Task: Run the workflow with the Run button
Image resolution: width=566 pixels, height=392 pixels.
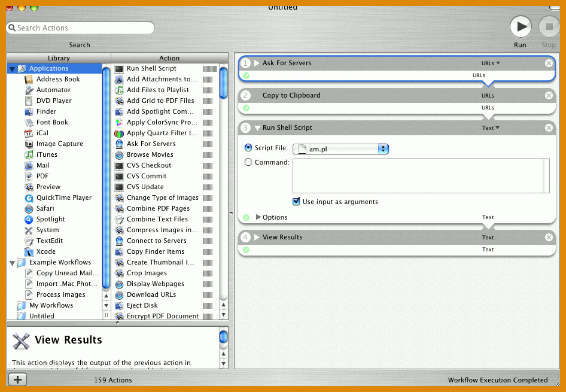Action: (x=520, y=27)
